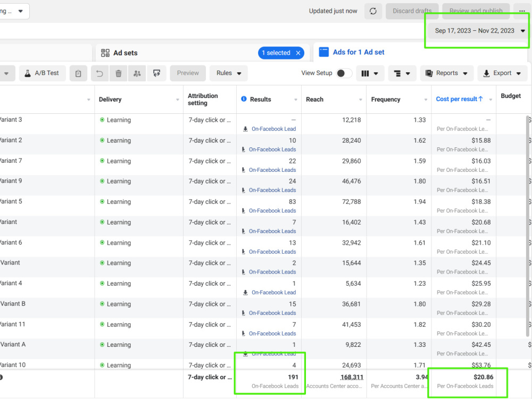Open the Reports dropdown

point(447,73)
